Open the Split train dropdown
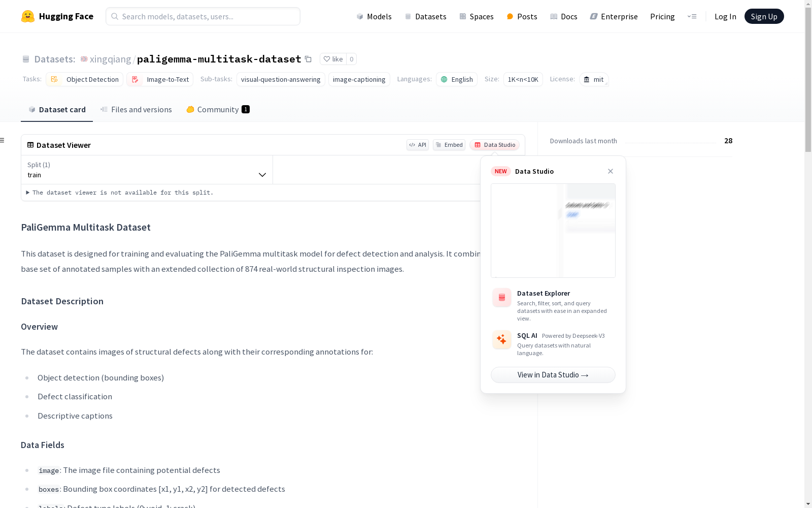Viewport: 812px width, 508px height. [x=147, y=170]
